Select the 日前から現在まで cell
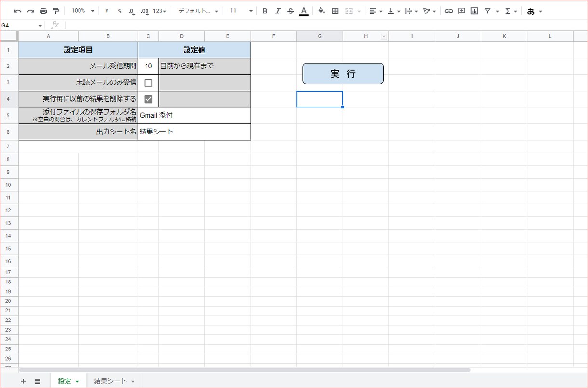Image resolution: width=588 pixels, height=388 pixels. point(204,66)
